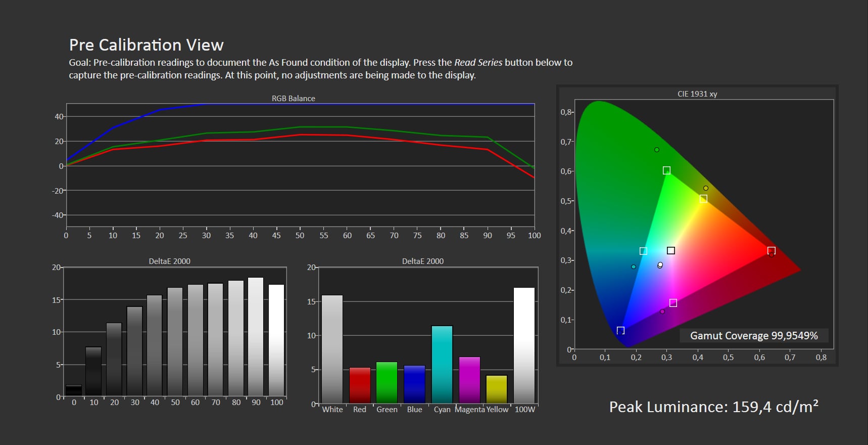Click the Peak Luminance reading text
Image resolution: width=868 pixels, height=445 pixels.
click(713, 407)
